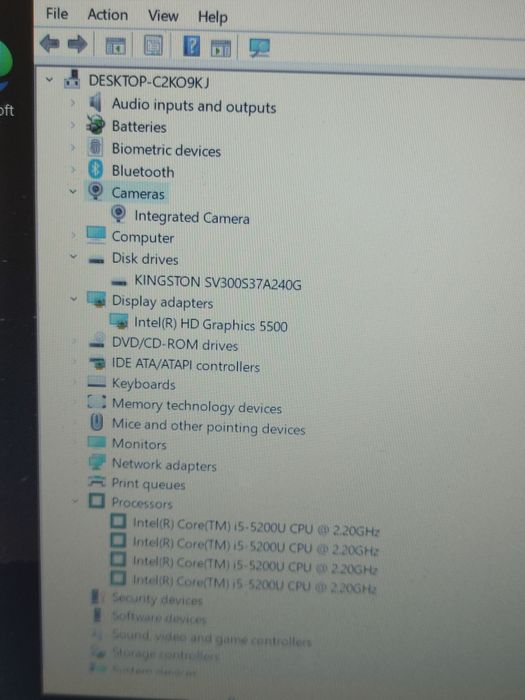This screenshot has height=700, width=525.
Task: Open the Help menu
Action: [213, 17]
